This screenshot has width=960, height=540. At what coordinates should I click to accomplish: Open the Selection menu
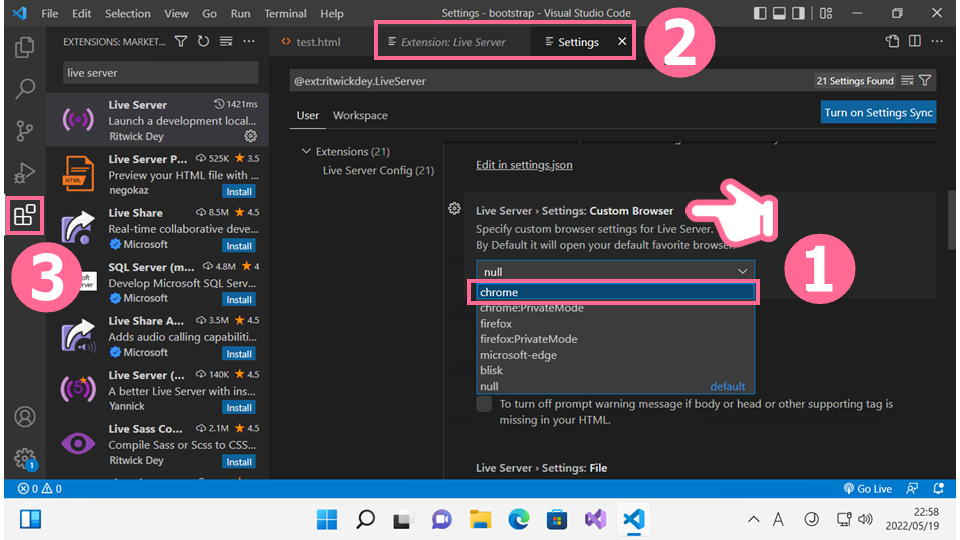tap(127, 13)
